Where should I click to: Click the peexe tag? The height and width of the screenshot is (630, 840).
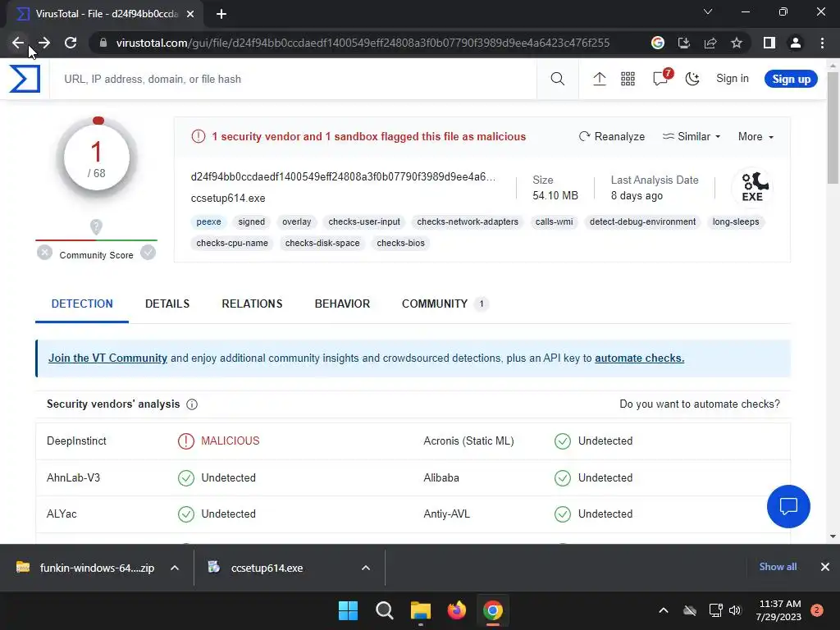tap(208, 221)
